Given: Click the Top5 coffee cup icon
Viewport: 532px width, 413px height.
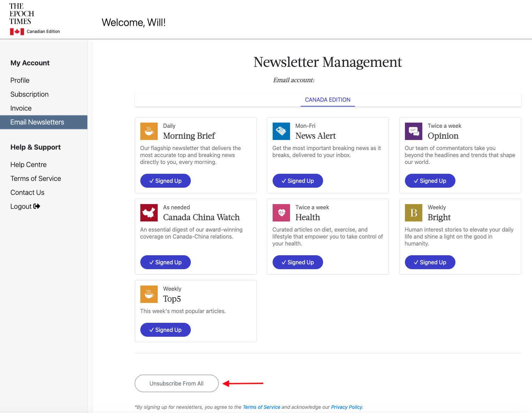Looking at the screenshot, I should [x=149, y=294].
